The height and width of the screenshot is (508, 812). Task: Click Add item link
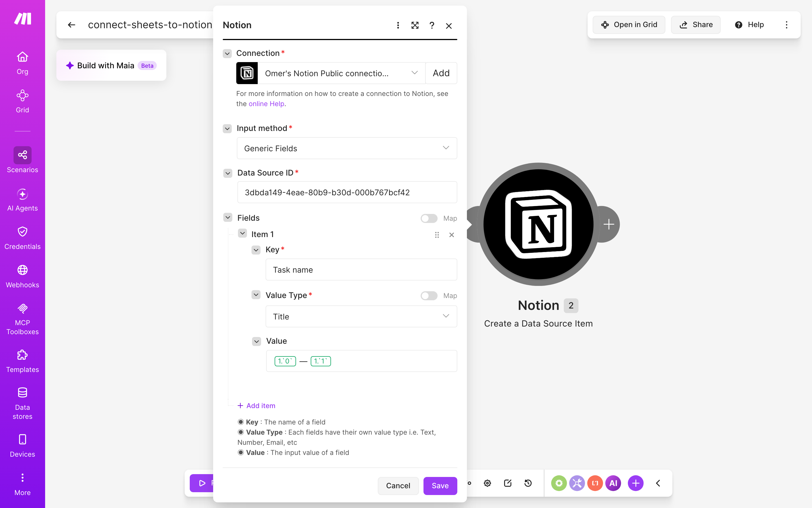(256, 406)
